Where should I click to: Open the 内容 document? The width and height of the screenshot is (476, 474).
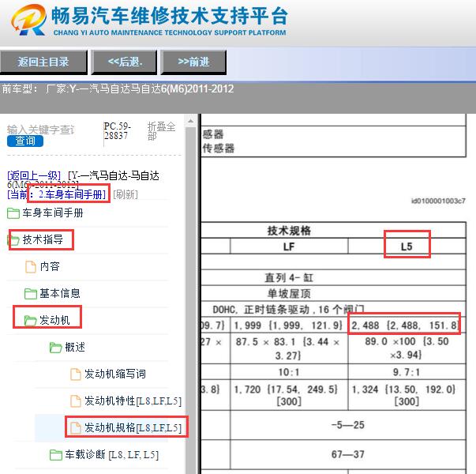click(x=50, y=266)
